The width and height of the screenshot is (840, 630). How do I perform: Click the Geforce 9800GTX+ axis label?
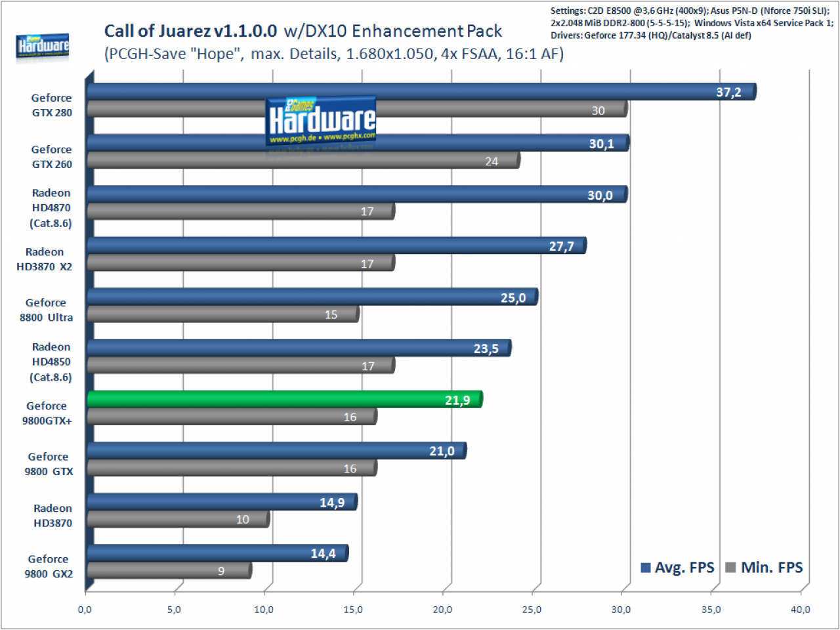pos(47,413)
